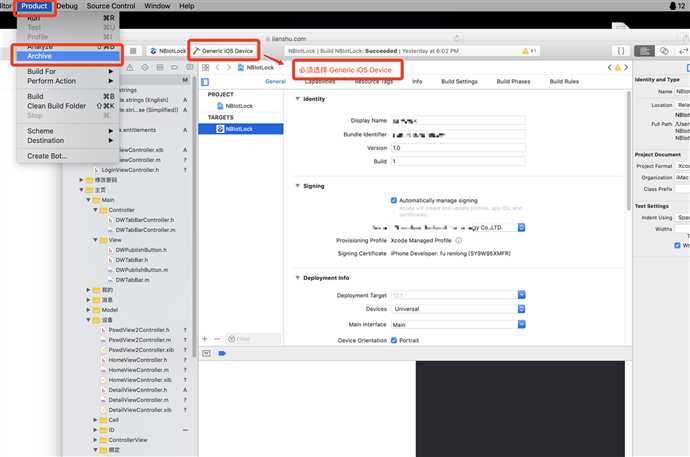This screenshot has height=457, width=690.
Task: Collapse the Deployment Info section
Action: click(x=297, y=278)
